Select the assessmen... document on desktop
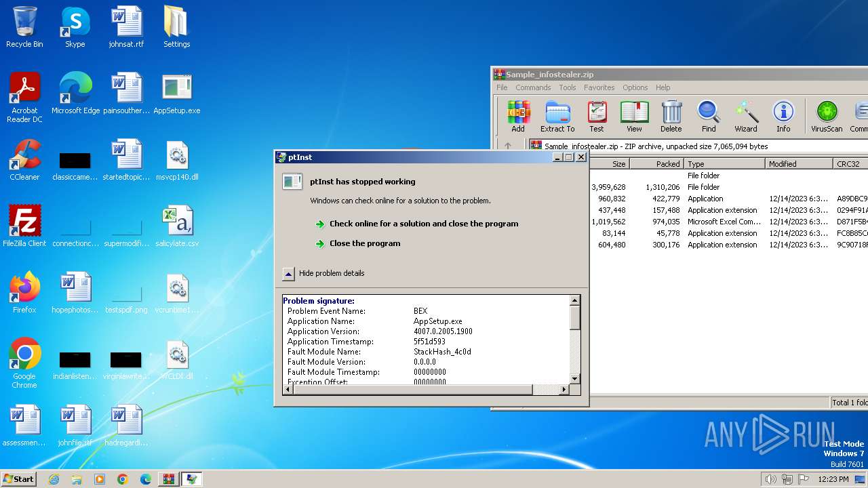This screenshot has height=488, width=868. (x=24, y=426)
